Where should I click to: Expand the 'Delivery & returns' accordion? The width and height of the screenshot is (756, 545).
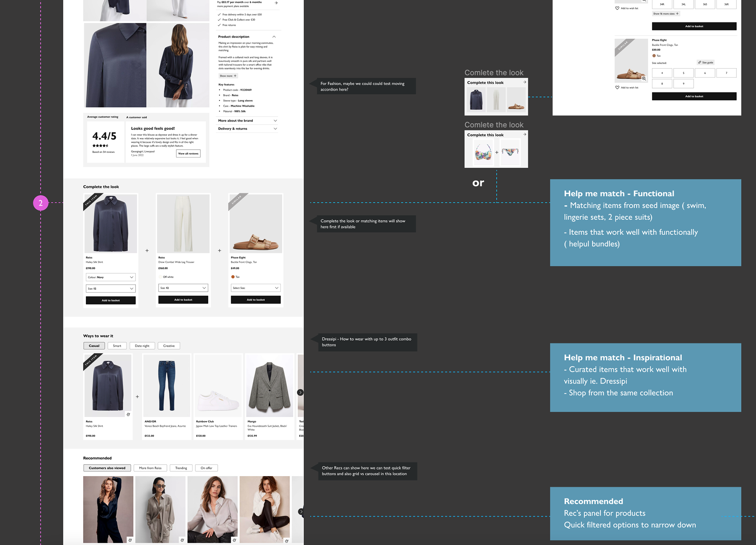click(248, 128)
